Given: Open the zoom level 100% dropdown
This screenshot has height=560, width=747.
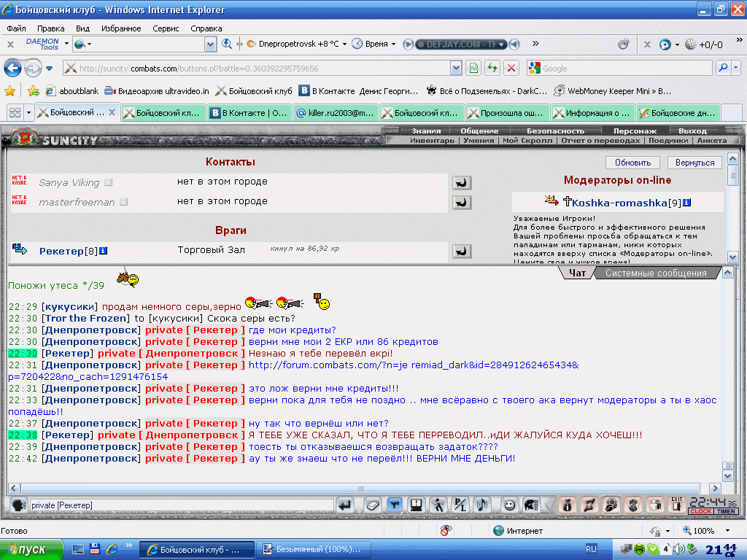Looking at the screenshot, I should 727,531.
